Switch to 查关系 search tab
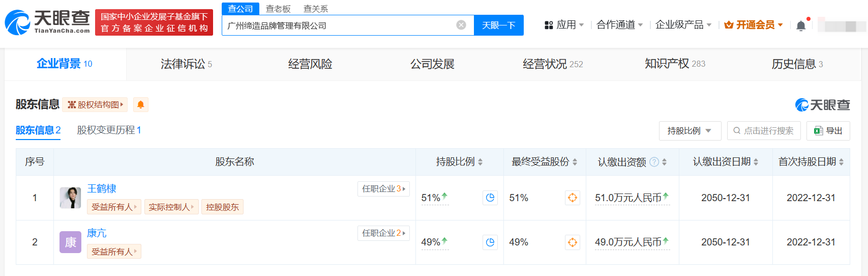 coord(316,9)
